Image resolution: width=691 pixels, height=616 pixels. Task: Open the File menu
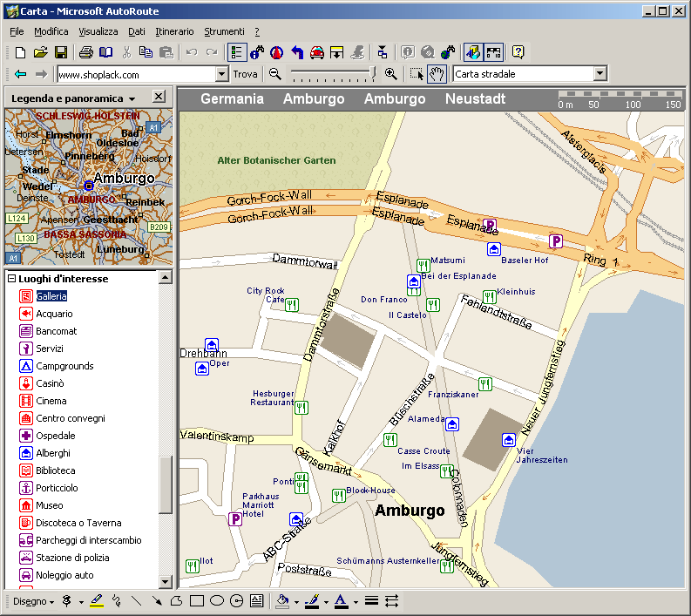17,31
